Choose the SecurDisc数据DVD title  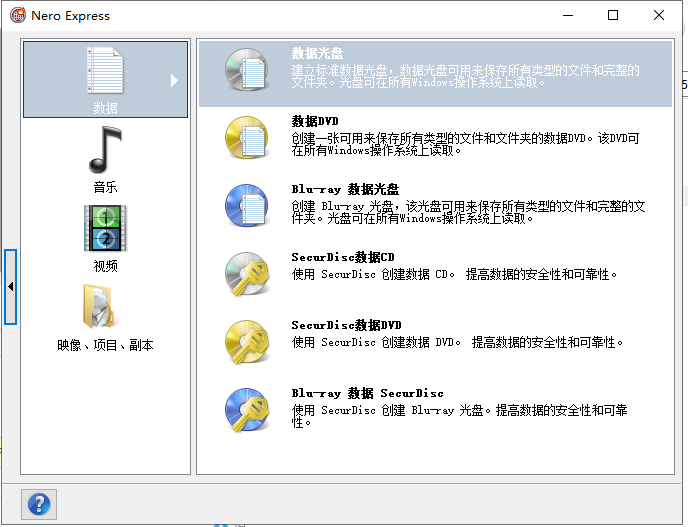[346, 325]
